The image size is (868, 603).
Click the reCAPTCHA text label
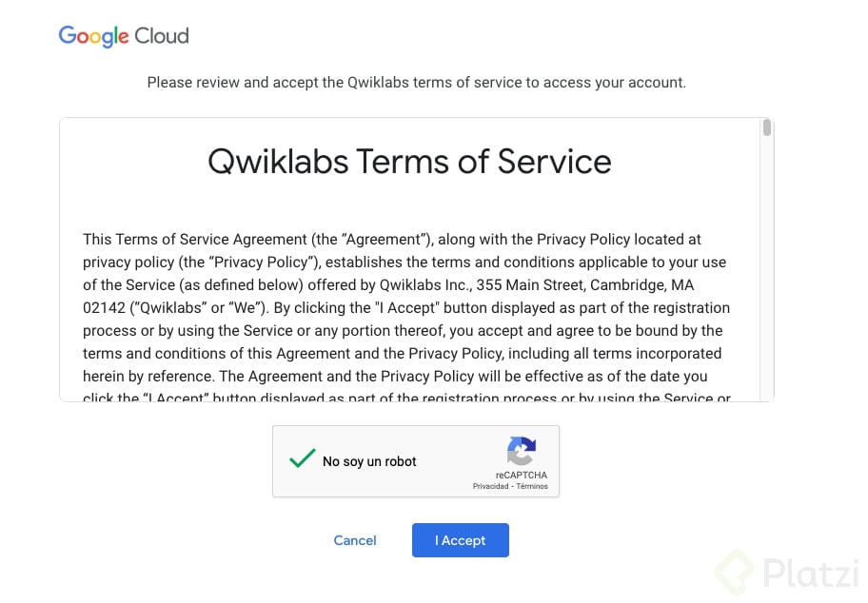[521, 476]
